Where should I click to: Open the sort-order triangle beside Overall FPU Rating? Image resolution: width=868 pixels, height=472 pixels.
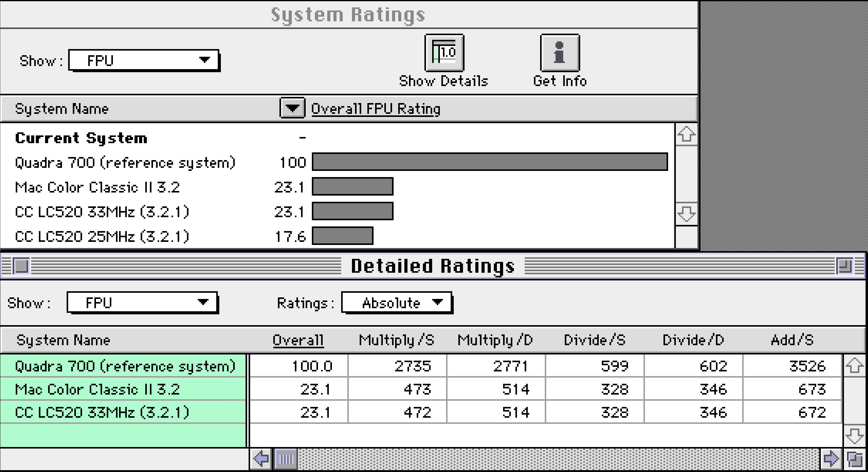292,108
